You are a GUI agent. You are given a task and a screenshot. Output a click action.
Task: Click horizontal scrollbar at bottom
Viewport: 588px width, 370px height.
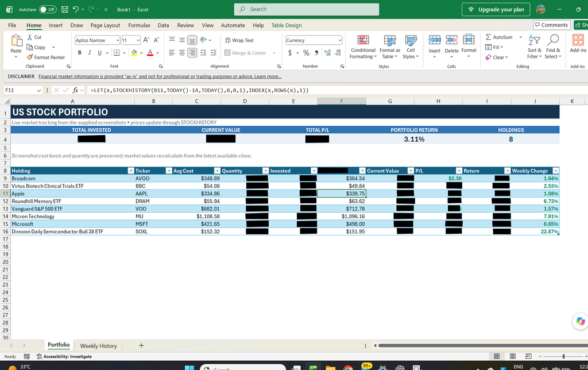pyautogui.click(x=483, y=345)
